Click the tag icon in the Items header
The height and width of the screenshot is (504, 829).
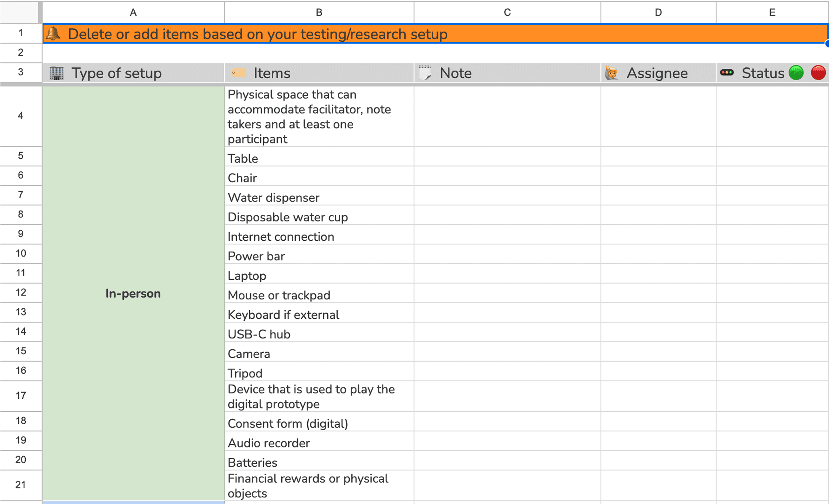point(239,73)
